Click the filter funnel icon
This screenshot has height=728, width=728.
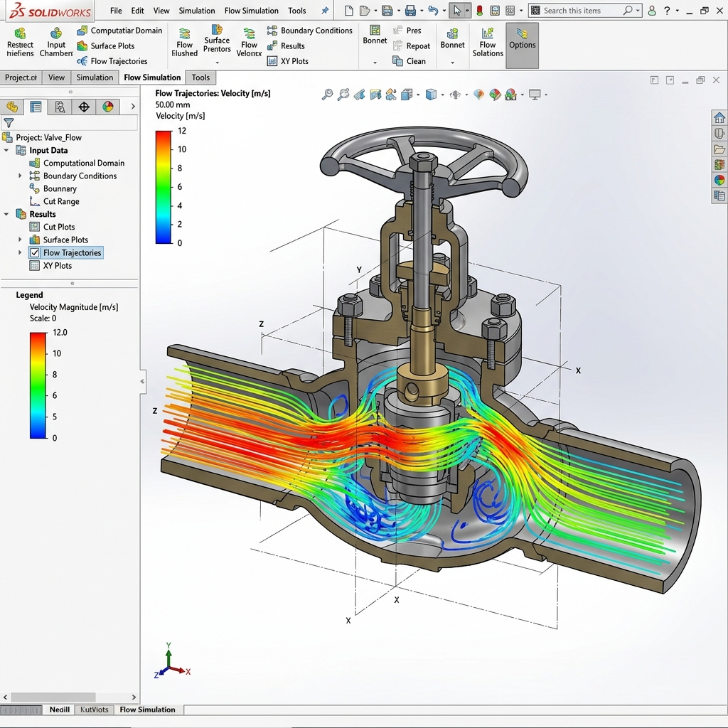coord(9,123)
